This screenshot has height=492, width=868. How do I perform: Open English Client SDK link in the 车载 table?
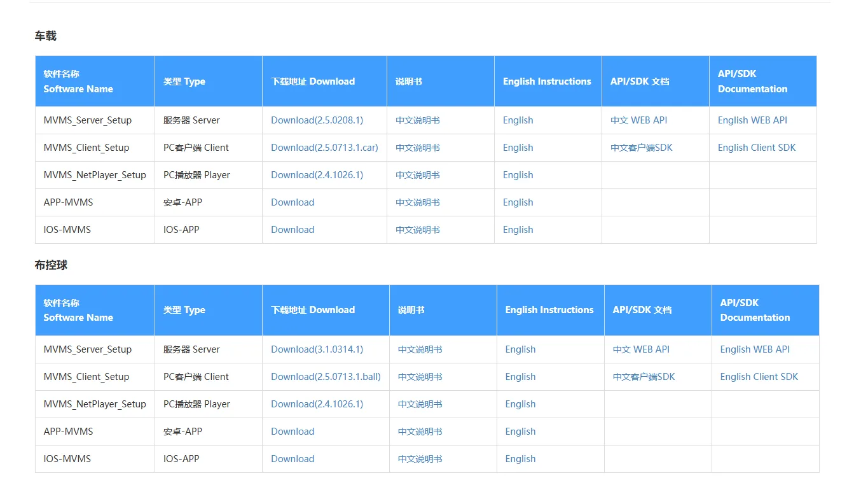(757, 148)
